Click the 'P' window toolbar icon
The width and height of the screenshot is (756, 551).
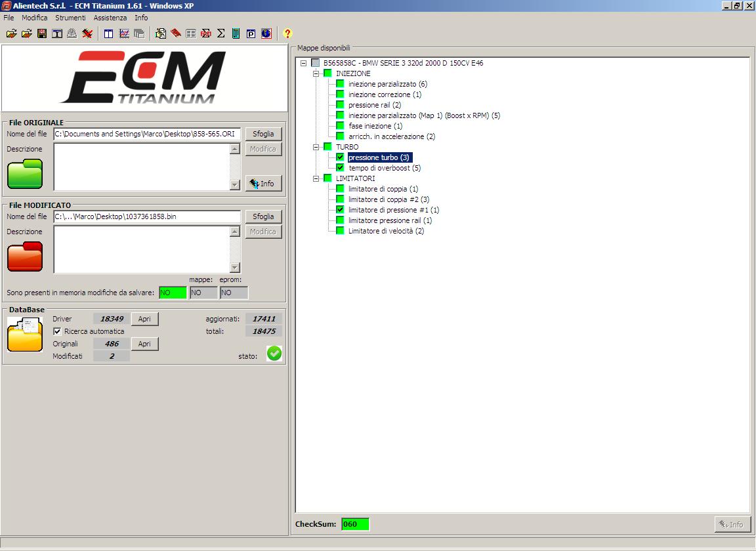[x=251, y=33]
